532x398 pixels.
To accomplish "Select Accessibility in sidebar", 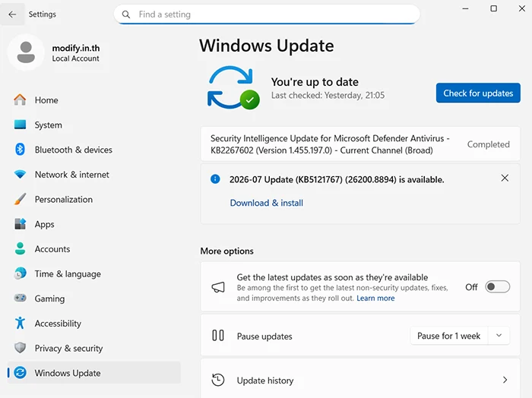I will (x=94, y=323).
